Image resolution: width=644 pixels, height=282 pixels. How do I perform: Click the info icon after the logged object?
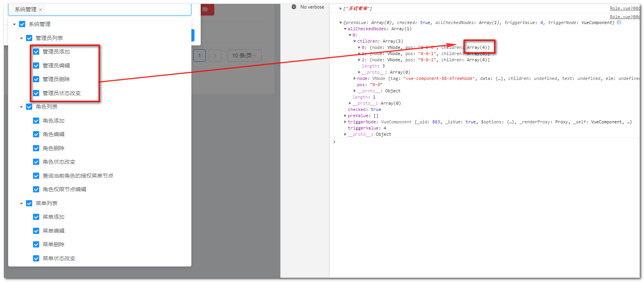click(x=619, y=22)
